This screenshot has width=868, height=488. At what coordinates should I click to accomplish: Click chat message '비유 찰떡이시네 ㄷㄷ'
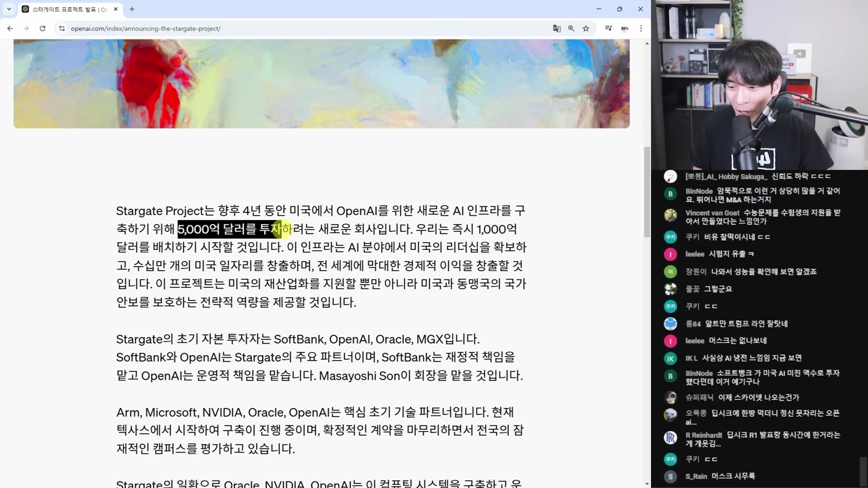737,237
